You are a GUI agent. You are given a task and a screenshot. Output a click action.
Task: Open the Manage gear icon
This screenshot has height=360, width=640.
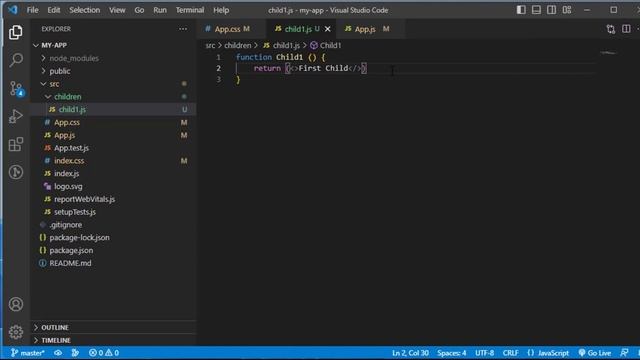[16, 331]
